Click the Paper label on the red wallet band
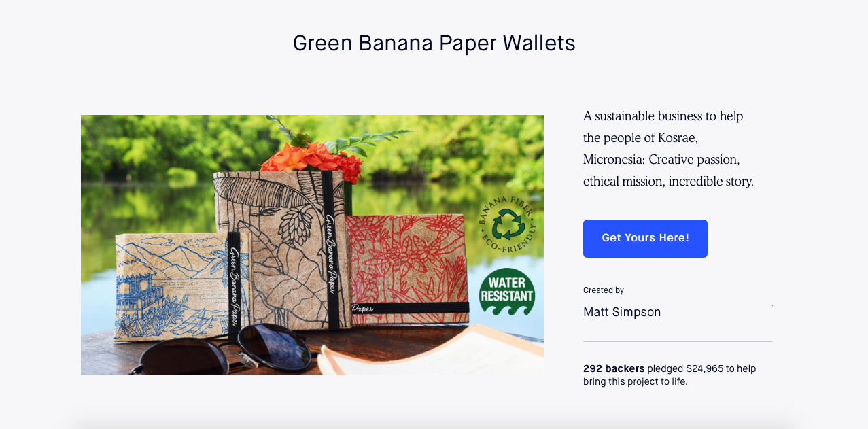Viewport: 868px width, 429px height. click(x=363, y=309)
